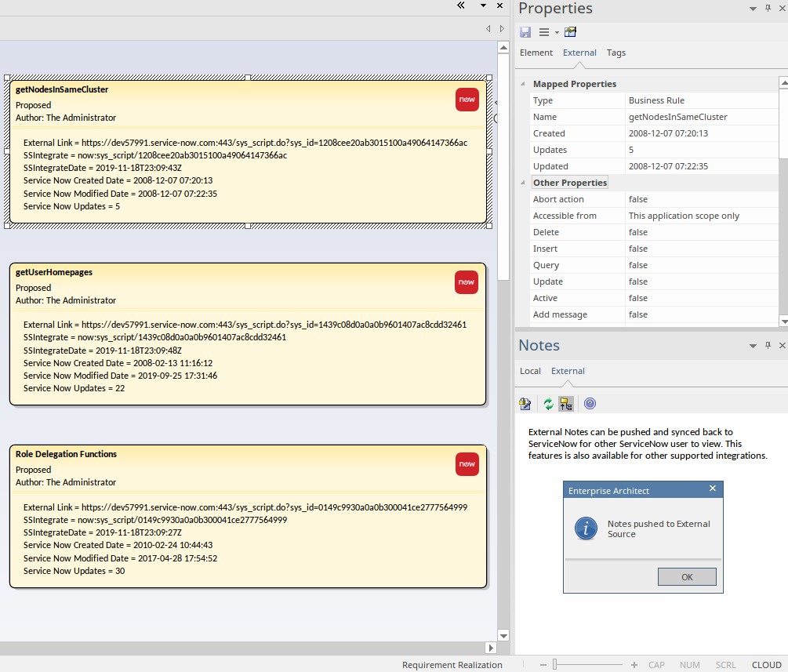Viewport: 788px width, 672px height.
Task: Click ServiceNow logo on getUserHomepages element
Action: click(x=467, y=282)
